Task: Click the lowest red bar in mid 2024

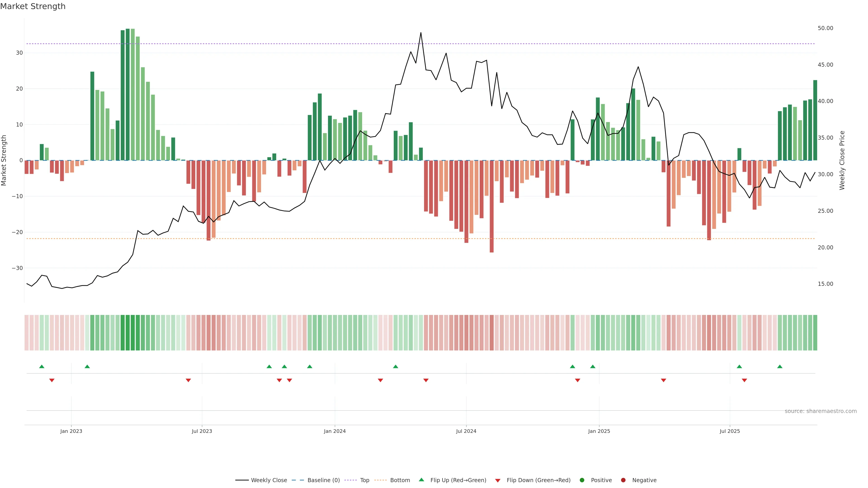Action: [492, 206]
